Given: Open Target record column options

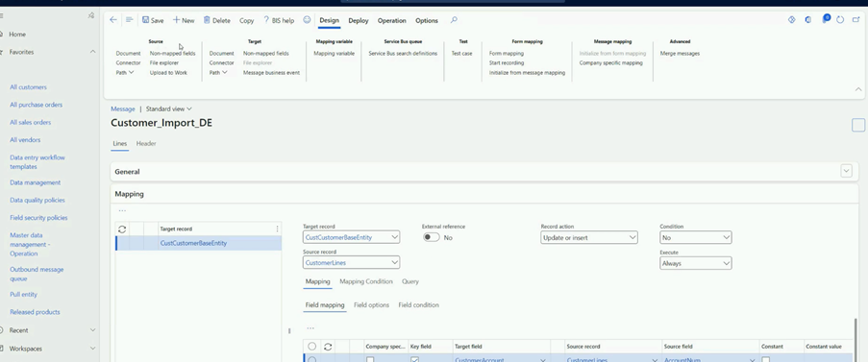Looking at the screenshot, I should click(x=278, y=229).
